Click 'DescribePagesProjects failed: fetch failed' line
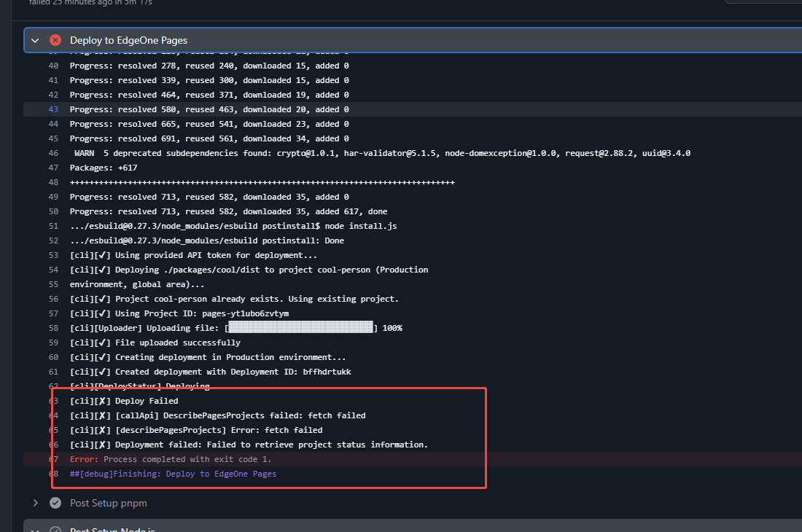 tap(217, 415)
